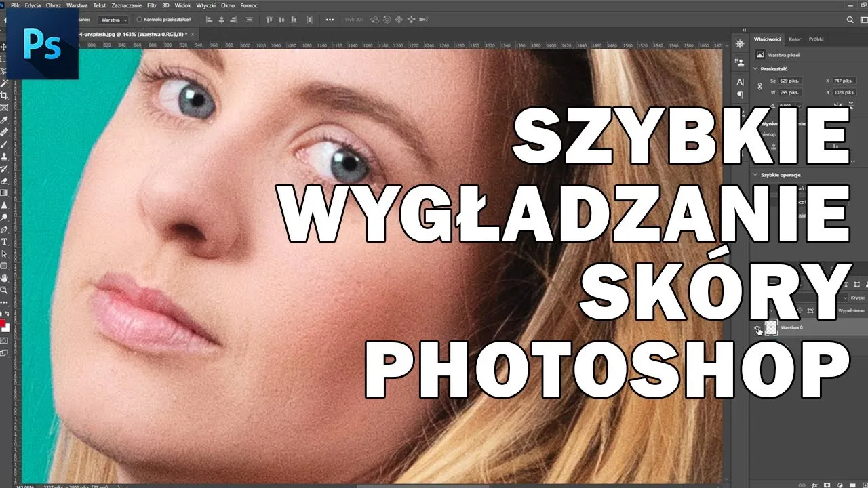This screenshot has height=488, width=868.
Task: Hide Warstwa 0 layer with eye icon
Action: coord(758,329)
